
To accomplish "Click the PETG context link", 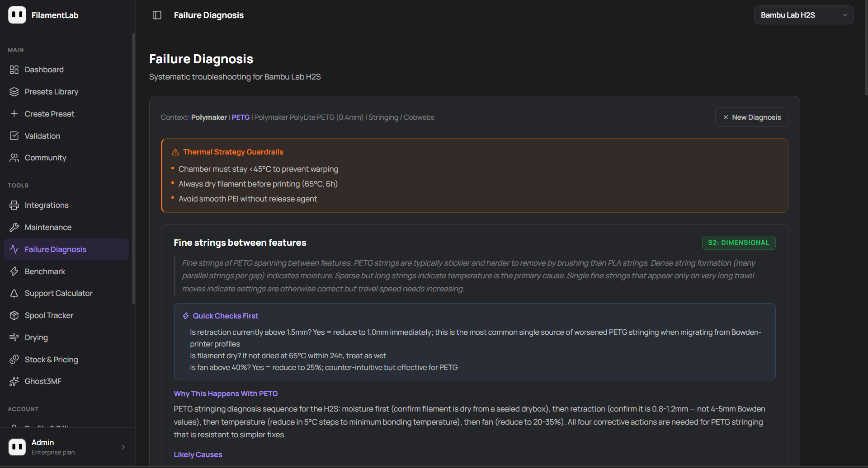I will 241,117.
